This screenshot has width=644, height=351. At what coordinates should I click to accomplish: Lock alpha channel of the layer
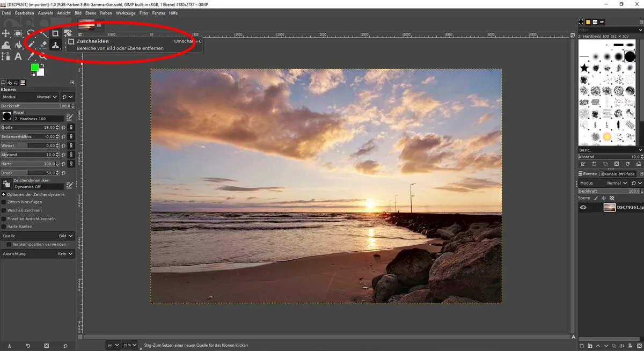click(612, 198)
